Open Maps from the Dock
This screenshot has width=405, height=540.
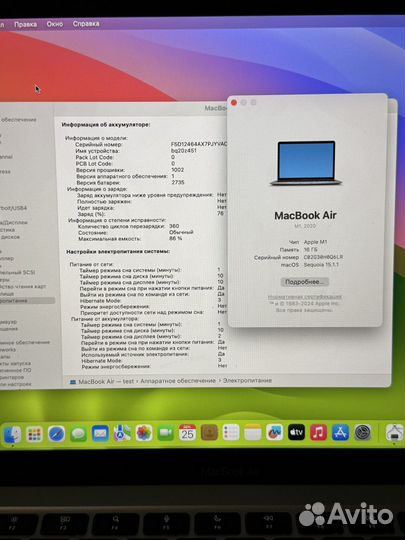pyautogui.click(x=122, y=433)
